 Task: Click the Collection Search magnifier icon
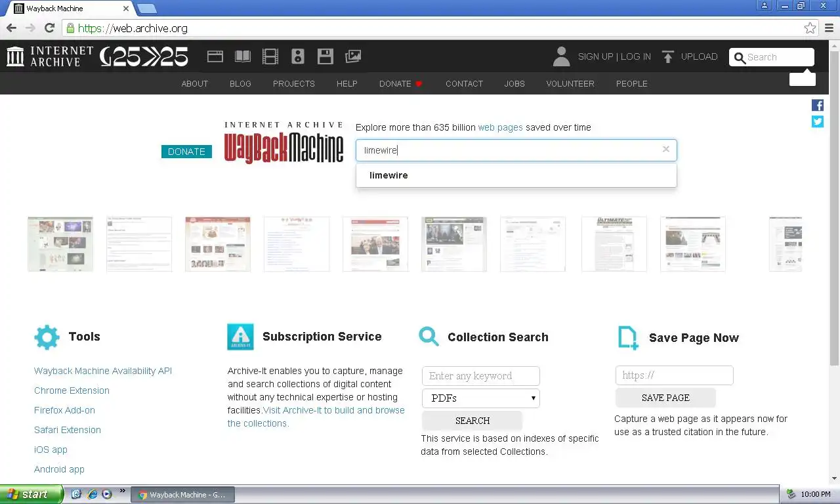pyautogui.click(x=429, y=337)
